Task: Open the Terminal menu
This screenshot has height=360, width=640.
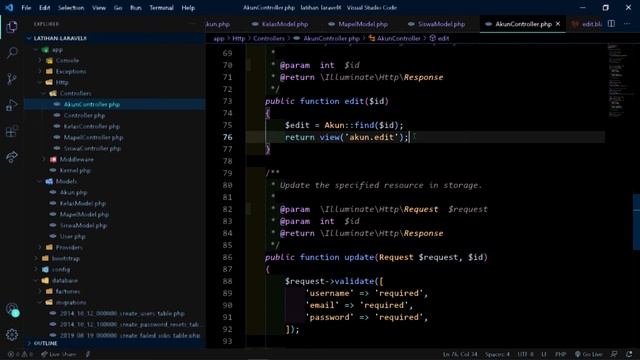Action: coord(161,7)
